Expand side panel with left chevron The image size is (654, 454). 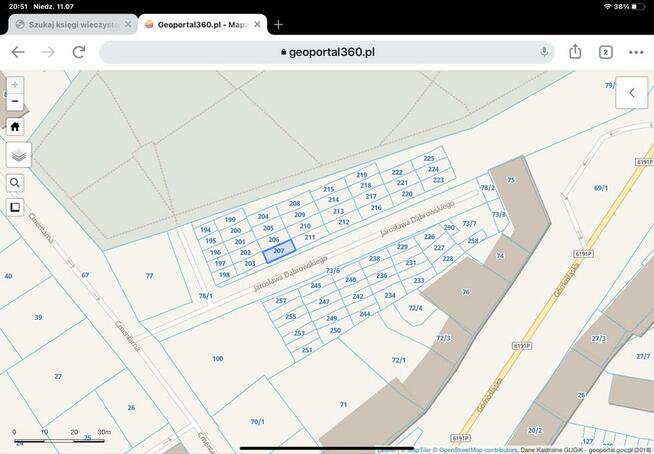tap(631, 93)
